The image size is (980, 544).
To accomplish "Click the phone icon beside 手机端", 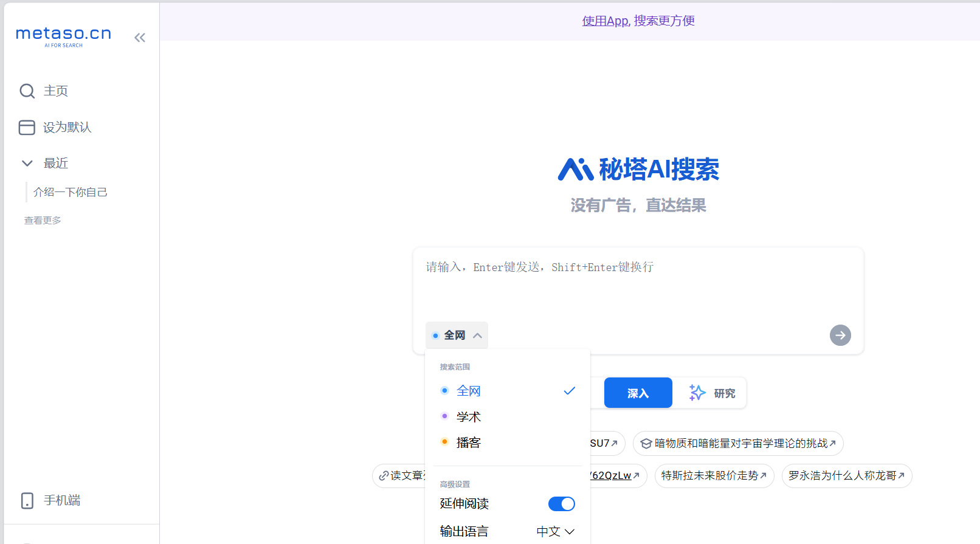I will click(27, 500).
